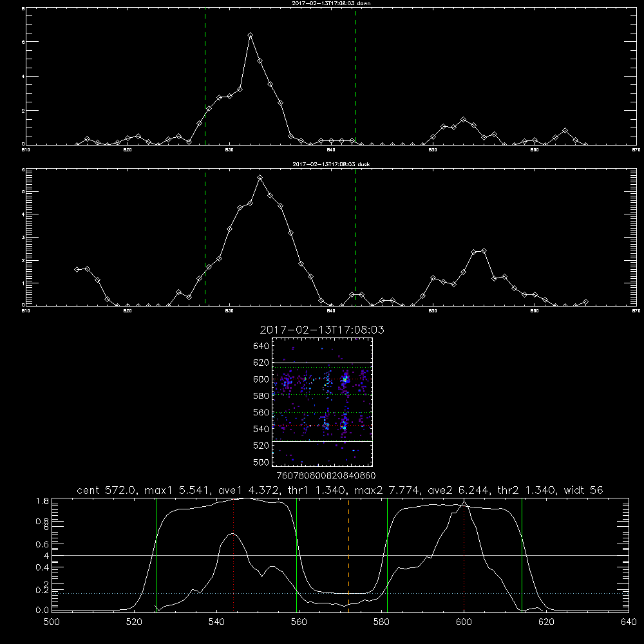Image resolution: width=644 pixels, height=644 pixels.
Task: Click the heatmap y-axis label 640
Action: pos(261,346)
